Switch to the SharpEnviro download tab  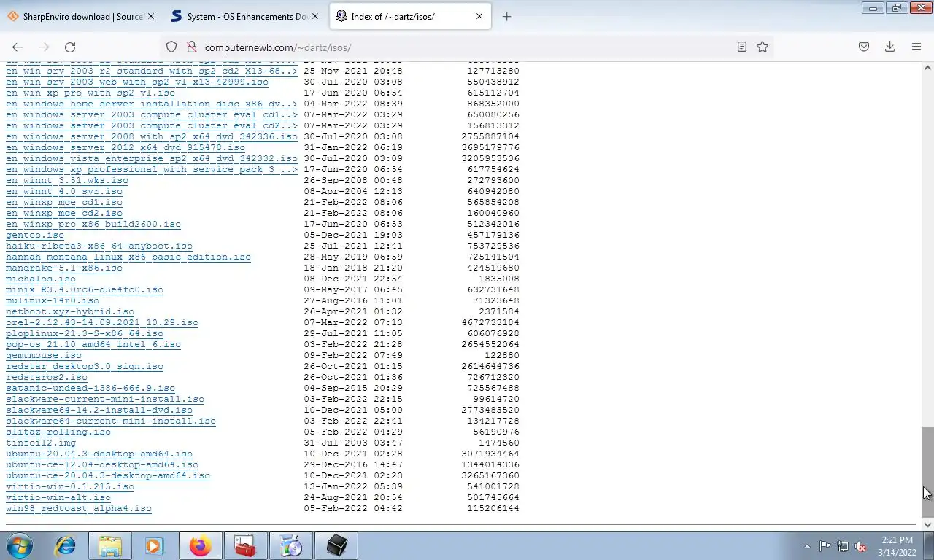[x=82, y=16]
